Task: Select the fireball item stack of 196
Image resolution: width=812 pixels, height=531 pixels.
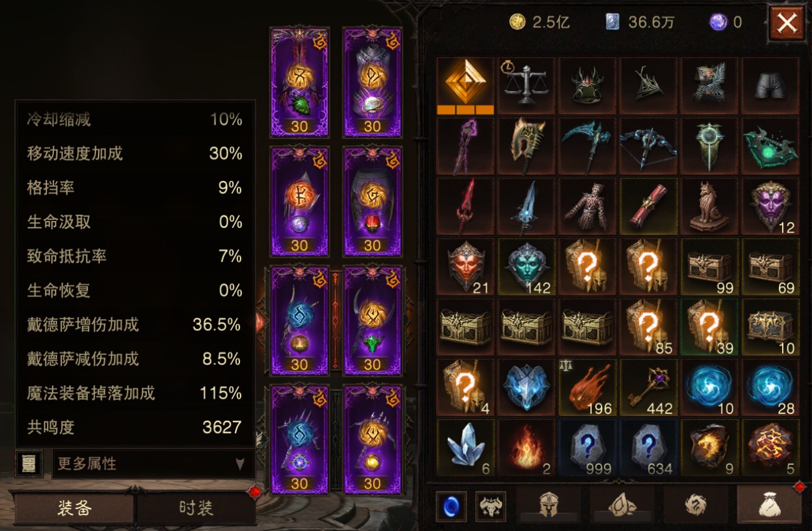Action: pos(587,387)
